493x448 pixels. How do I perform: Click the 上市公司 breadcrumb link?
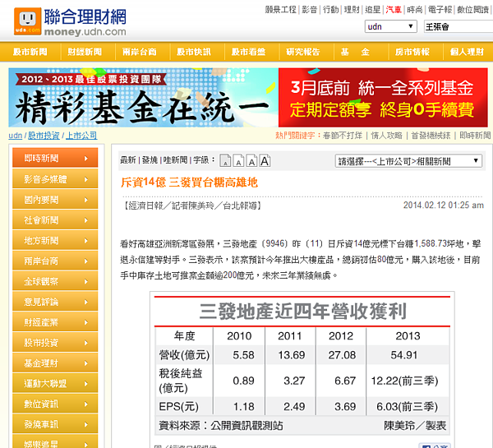[81, 136]
